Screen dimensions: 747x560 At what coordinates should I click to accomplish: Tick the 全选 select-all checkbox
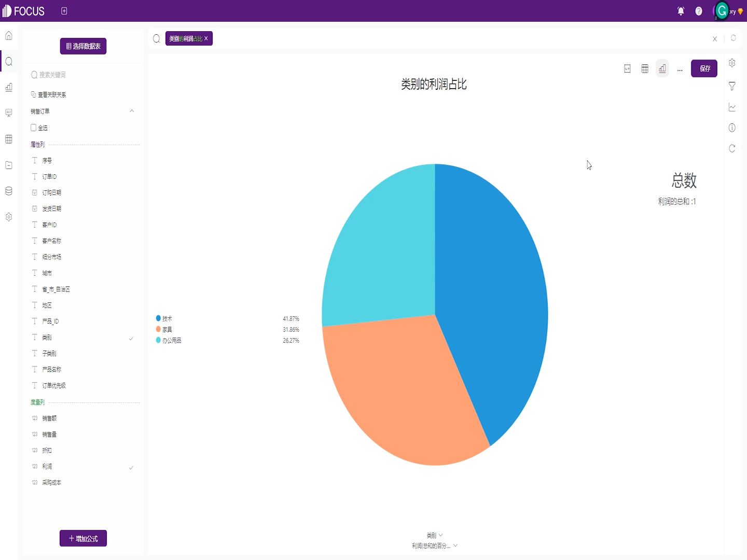[34, 128]
